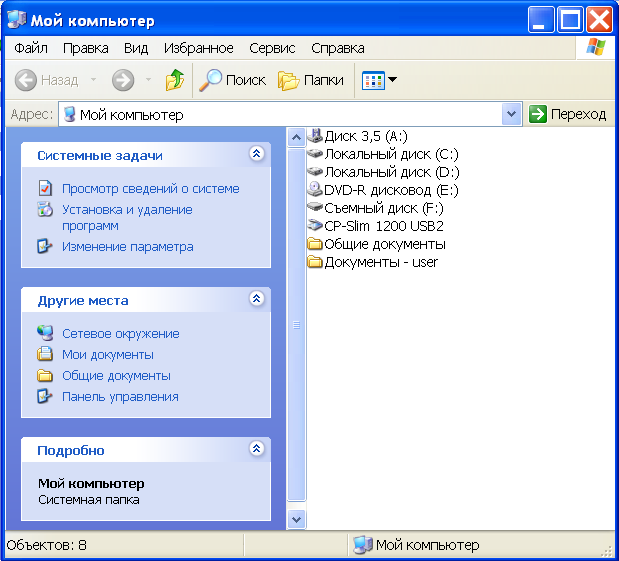The image size is (619, 561).
Task: Collapse the Системные задачи panel
Action: 256,155
